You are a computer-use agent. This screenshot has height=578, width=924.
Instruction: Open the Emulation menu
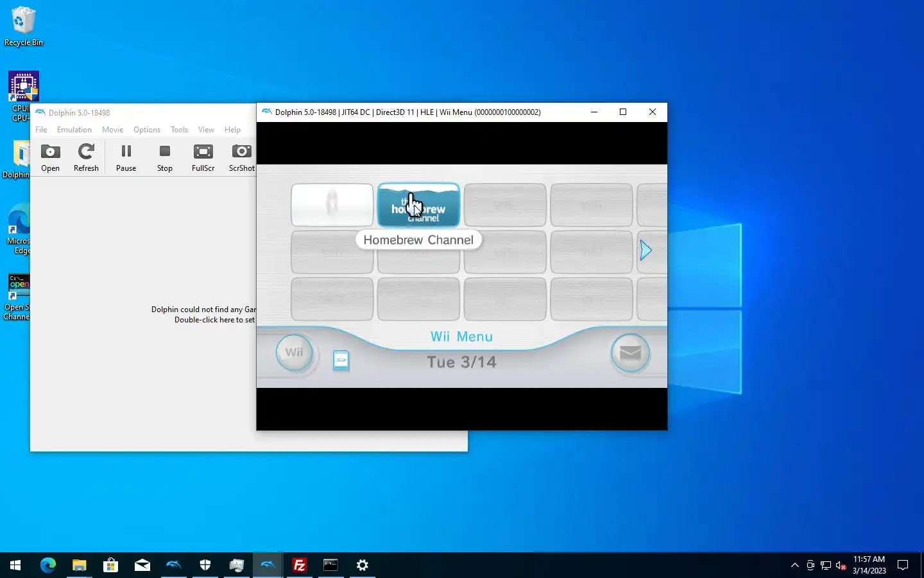(74, 130)
